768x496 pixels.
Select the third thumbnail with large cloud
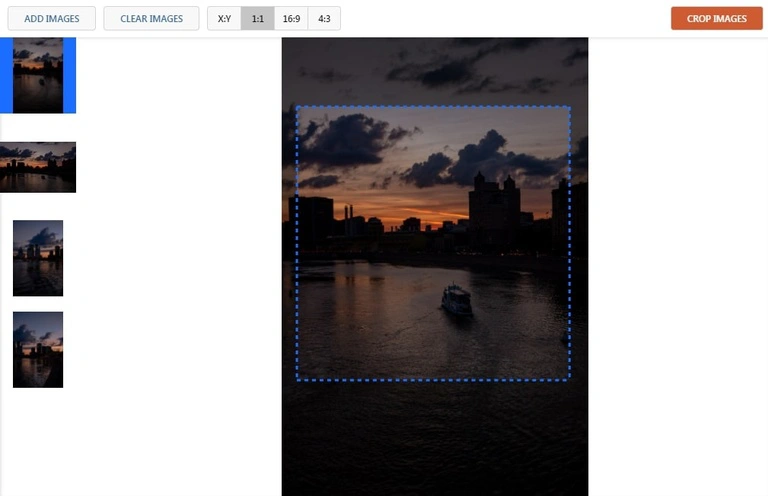(38, 258)
